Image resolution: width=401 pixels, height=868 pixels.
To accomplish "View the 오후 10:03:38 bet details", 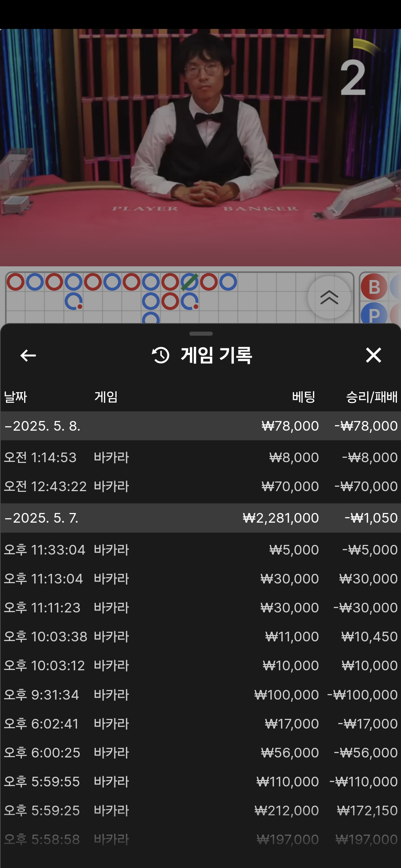I will (x=200, y=637).
